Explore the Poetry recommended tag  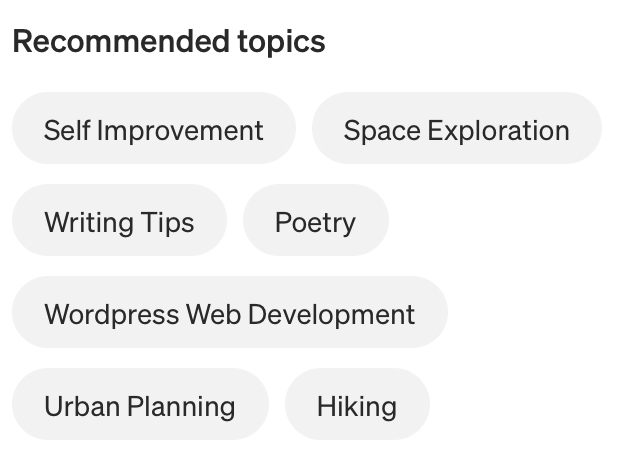(x=315, y=222)
